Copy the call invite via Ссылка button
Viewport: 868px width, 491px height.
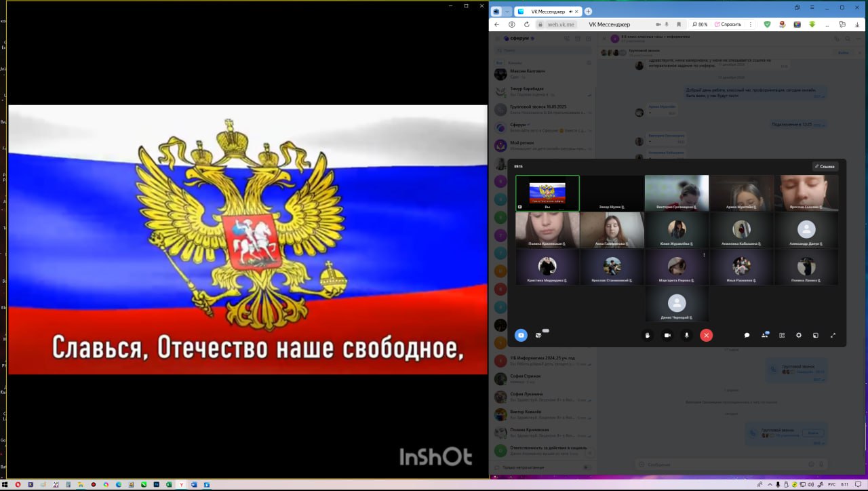(825, 166)
